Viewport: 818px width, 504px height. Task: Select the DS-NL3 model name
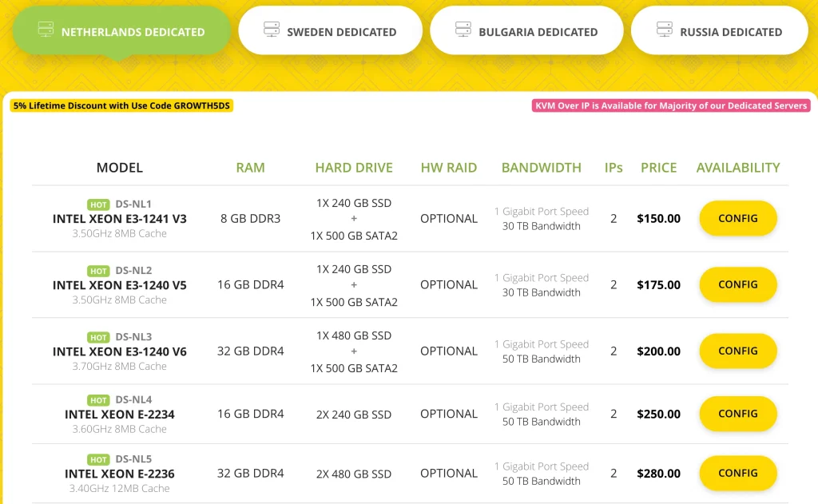(x=119, y=351)
